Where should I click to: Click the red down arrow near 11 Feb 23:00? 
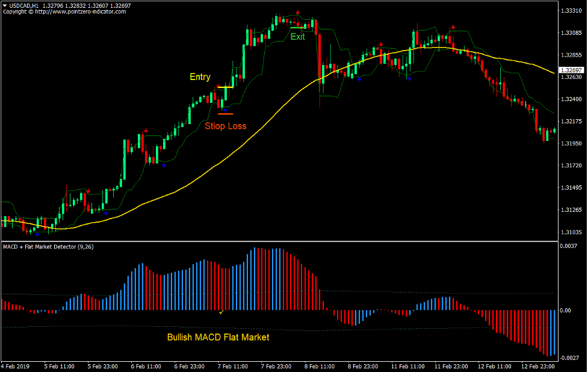[x=452, y=26]
